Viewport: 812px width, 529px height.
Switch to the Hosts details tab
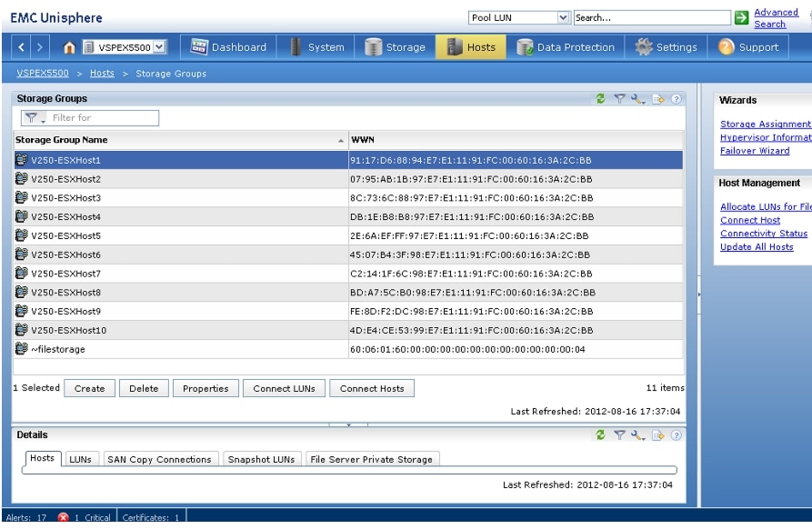(42, 458)
